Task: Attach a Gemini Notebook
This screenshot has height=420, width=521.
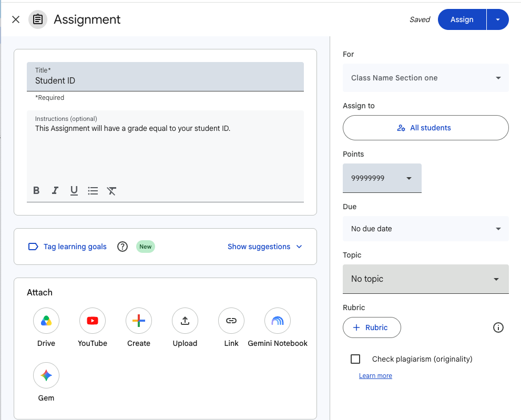Action: [278, 321]
